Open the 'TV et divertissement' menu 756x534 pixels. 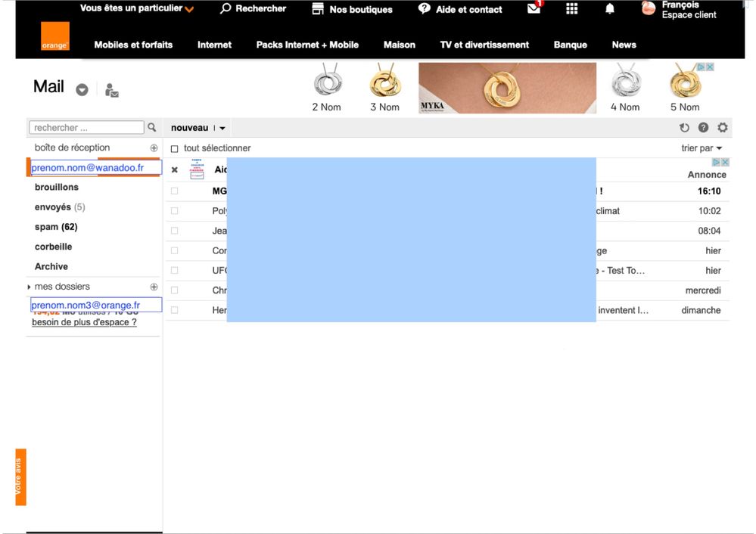click(x=484, y=45)
